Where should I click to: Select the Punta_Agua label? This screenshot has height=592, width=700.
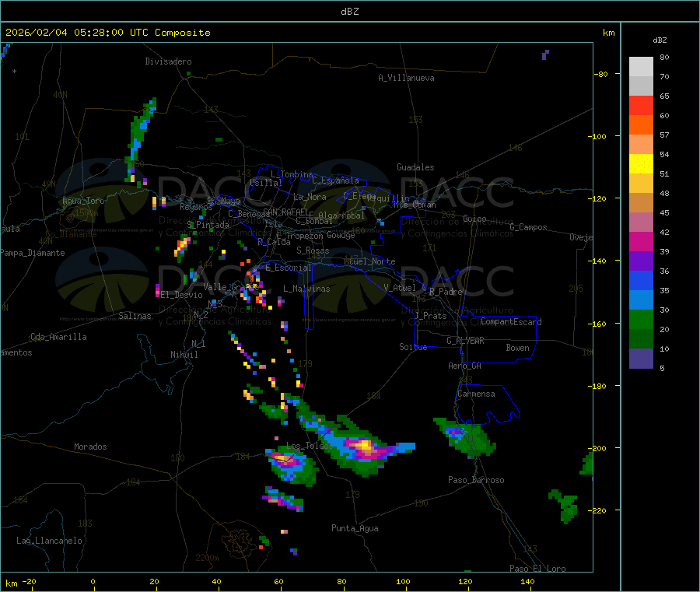point(355,528)
